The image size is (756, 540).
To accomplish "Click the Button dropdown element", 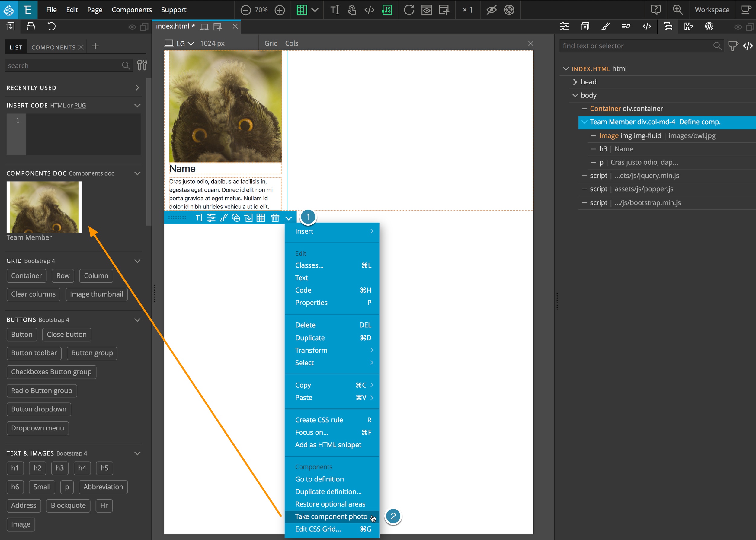I will [39, 409].
